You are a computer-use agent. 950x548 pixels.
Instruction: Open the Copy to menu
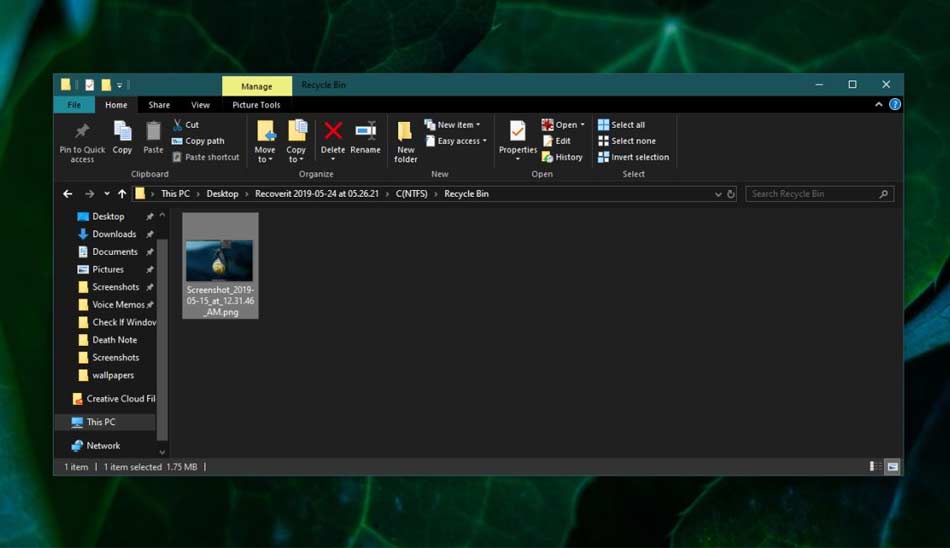pyautogui.click(x=296, y=142)
